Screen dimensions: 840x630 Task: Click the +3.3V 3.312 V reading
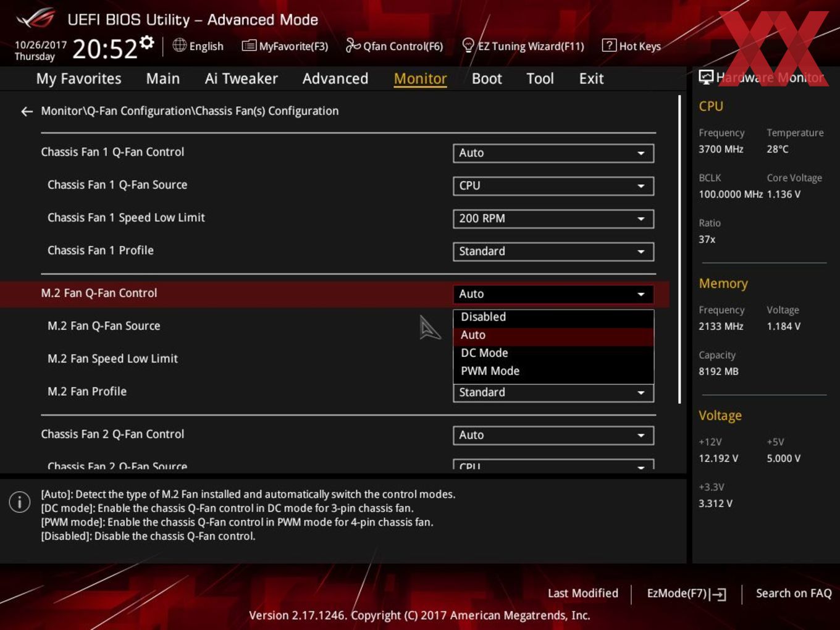(x=715, y=504)
